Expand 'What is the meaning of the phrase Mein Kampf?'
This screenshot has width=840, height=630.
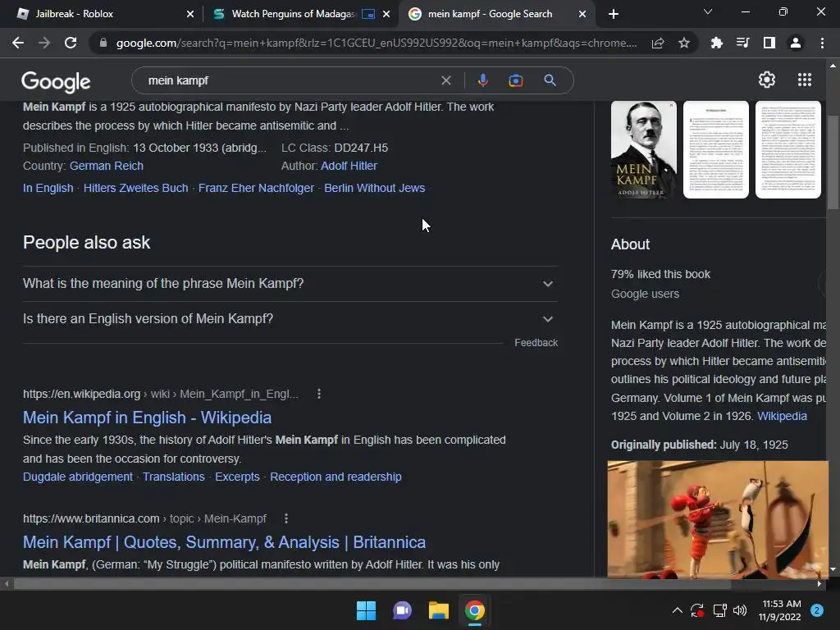point(290,283)
